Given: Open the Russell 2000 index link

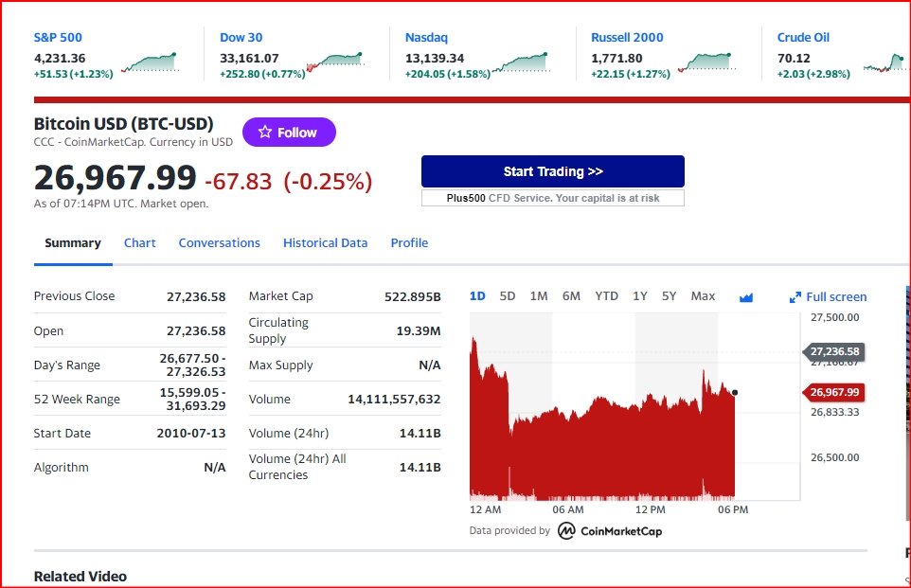Looking at the screenshot, I should pos(627,37).
